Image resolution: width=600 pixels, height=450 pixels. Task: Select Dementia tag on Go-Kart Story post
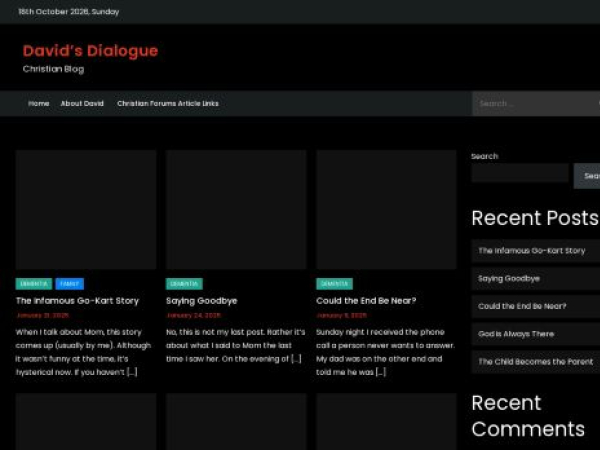(x=34, y=284)
